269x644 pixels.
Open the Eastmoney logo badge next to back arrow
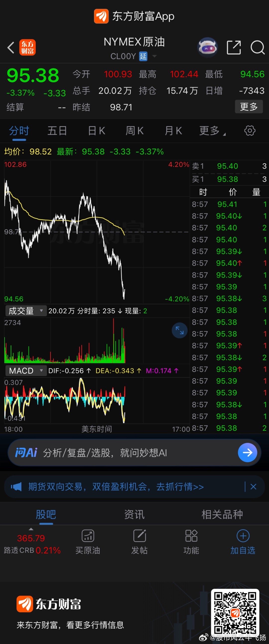pyautogui.click(x=28, y=47)
